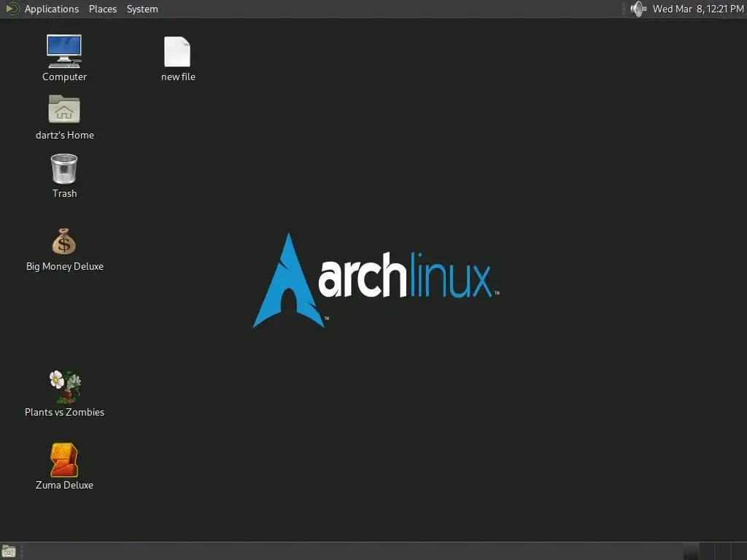Select the Trash icon
Image resolution: width=747 pixels, height=560 pixels.
tap(64, 176)
